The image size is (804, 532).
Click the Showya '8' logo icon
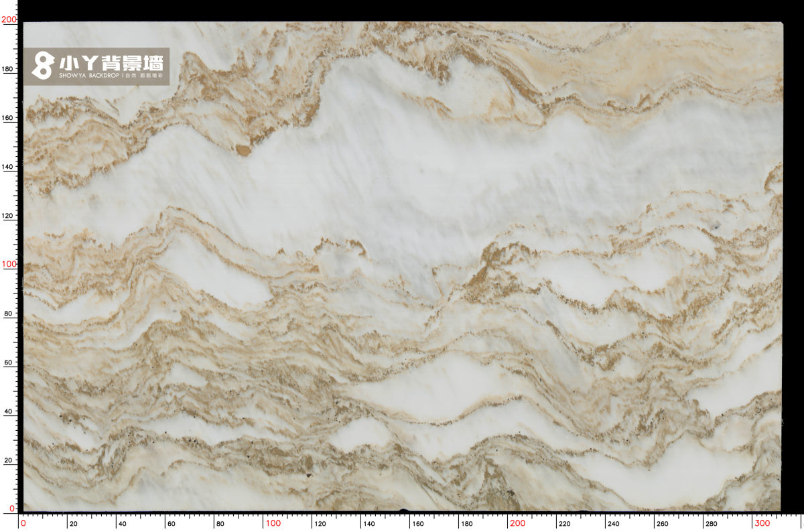[x=43, y=66]
